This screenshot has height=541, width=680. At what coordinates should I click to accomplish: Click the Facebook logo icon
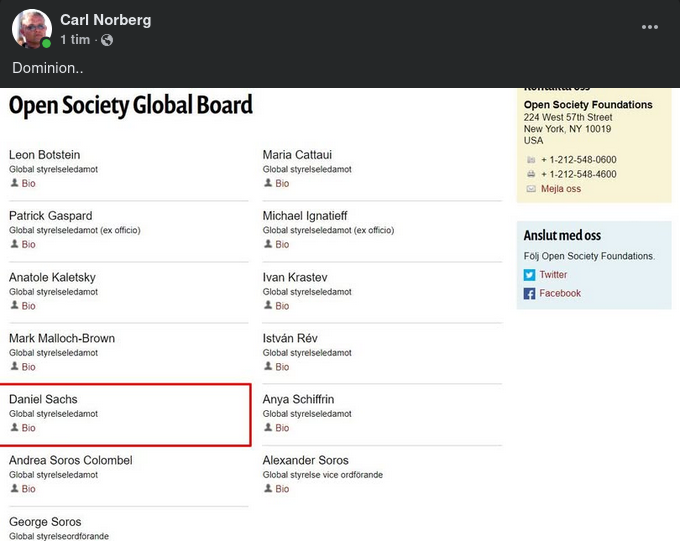[x=530, y=294]
